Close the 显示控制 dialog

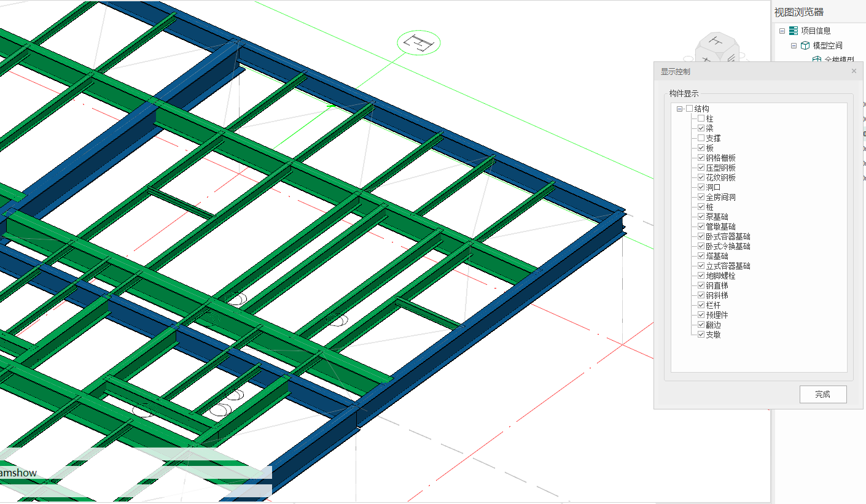pos(854,71)
